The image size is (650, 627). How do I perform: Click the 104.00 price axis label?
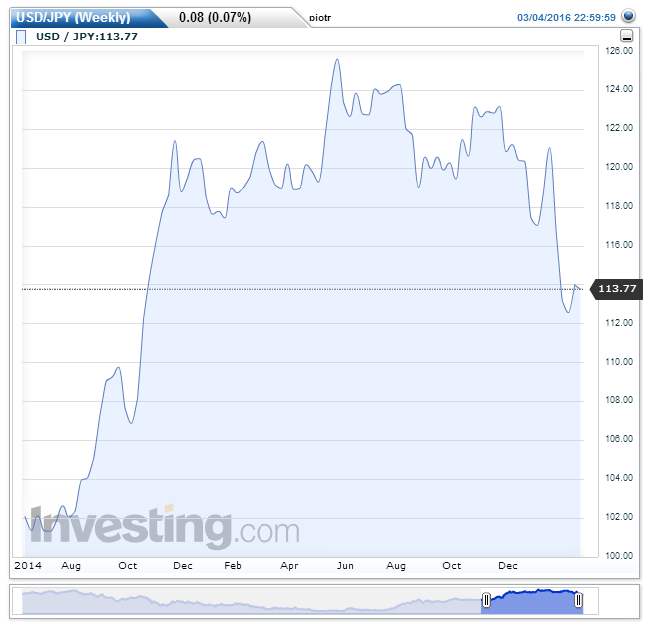pos(619,477)
